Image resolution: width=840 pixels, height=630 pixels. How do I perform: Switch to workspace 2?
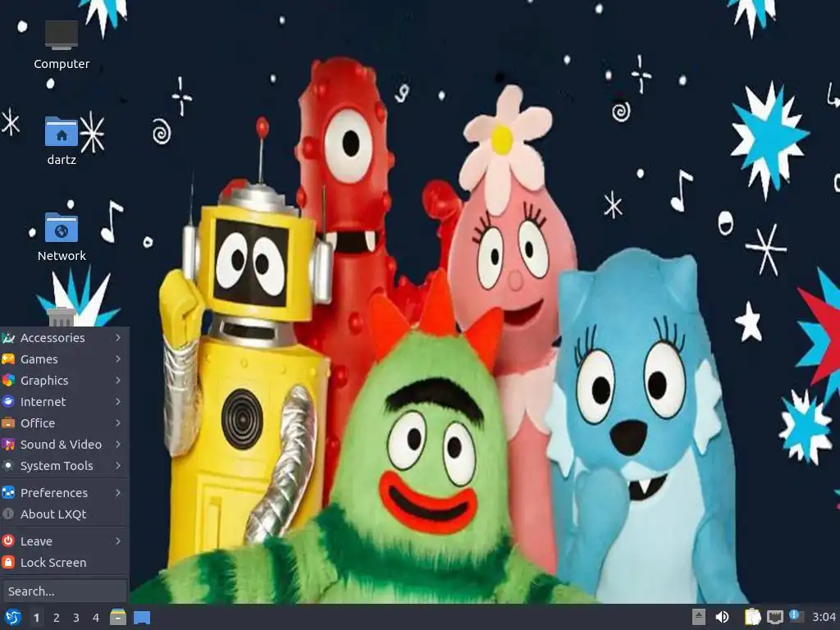coord(57,618)
